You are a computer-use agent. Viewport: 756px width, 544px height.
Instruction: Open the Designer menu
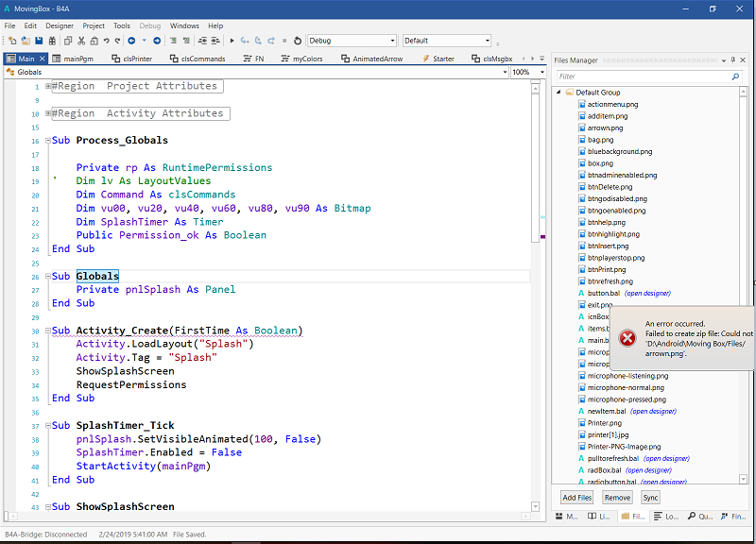60,26
